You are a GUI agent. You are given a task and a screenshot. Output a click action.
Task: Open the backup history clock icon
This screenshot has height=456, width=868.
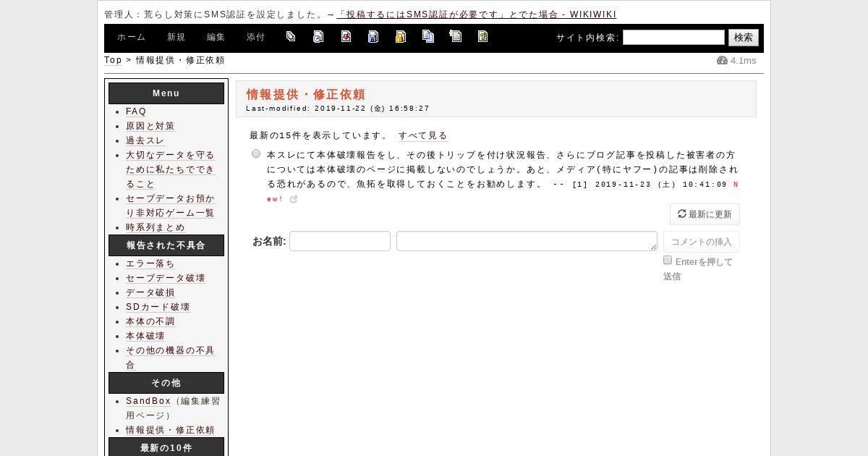(318, 36)
